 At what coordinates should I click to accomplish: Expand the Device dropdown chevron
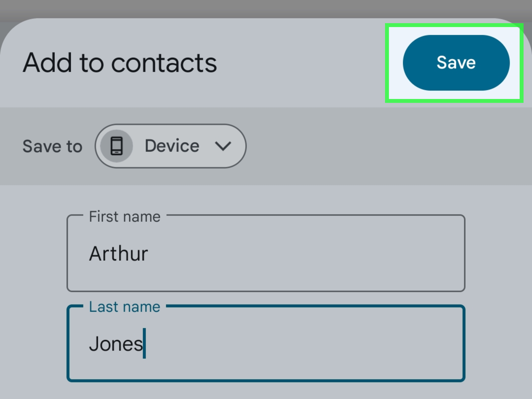(223, 146)
